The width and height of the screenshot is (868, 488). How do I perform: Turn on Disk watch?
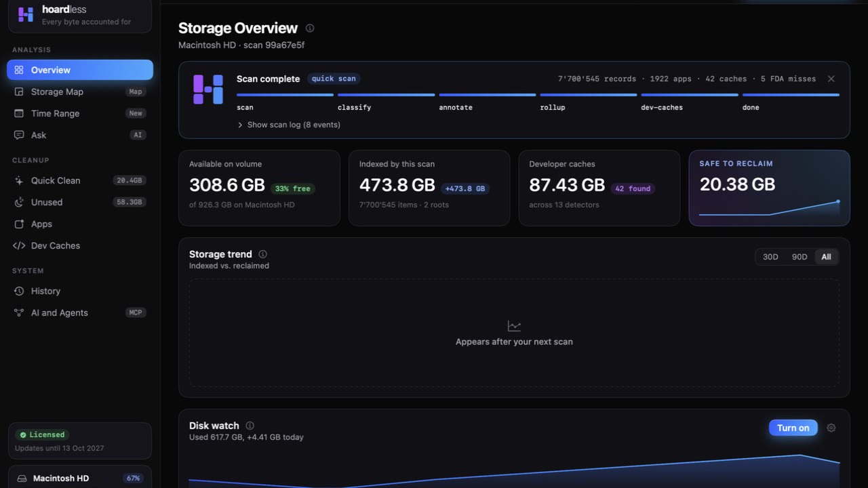click(x=793, y=428)
